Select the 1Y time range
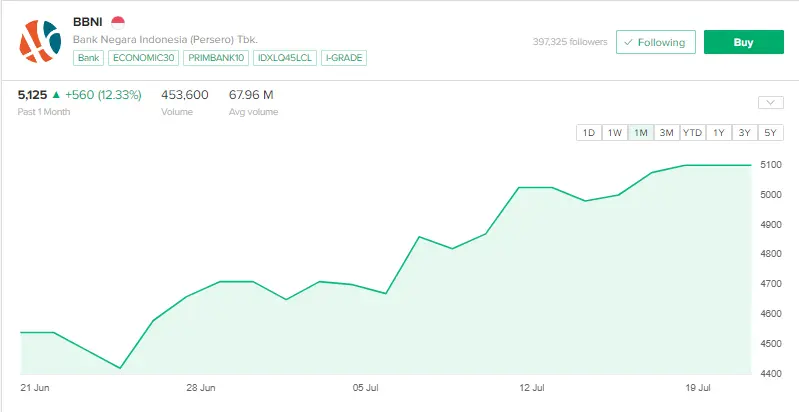The height and width of the screenshot is (412, 799). point(718,133)
